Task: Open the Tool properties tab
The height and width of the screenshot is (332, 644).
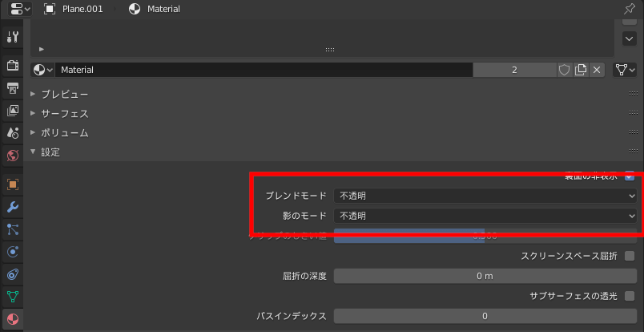Action: [x=12, y=38]
